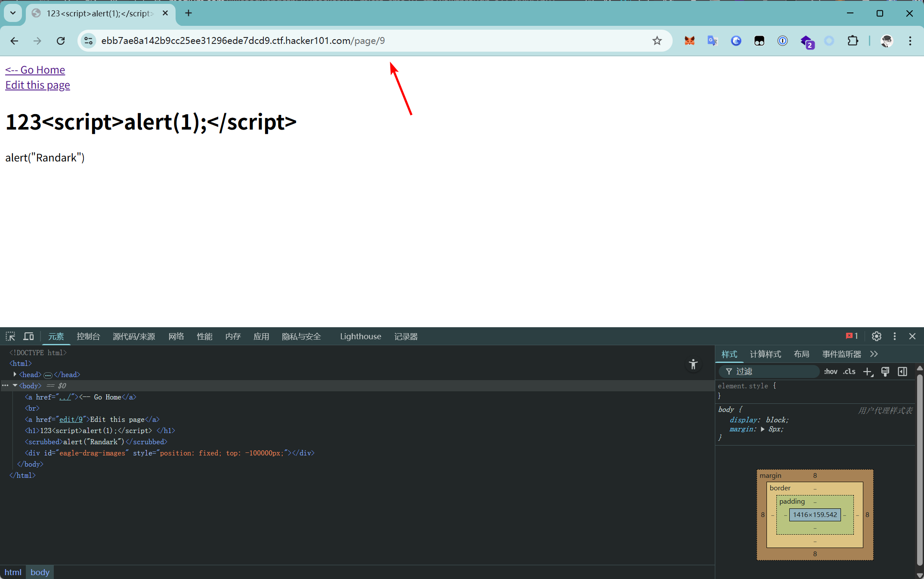Go back to the previous page
The width and height of the screenshot is (924, 579).
(x=14, y=41)
